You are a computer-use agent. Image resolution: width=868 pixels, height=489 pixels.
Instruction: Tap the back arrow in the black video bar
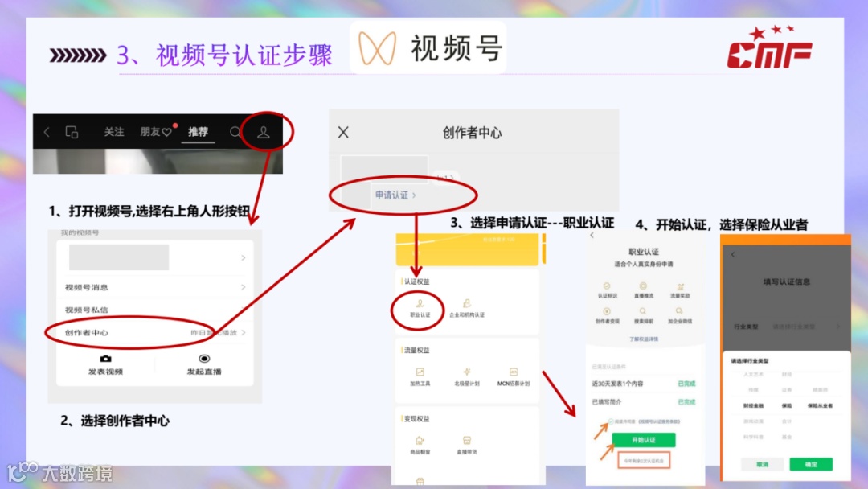(47, 132)
